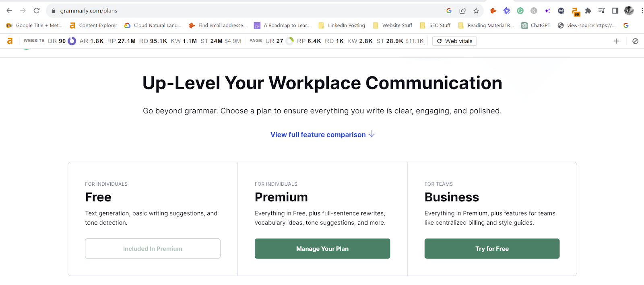
Task: Click the page KW 2.8K metric
Action: (360, 41)
